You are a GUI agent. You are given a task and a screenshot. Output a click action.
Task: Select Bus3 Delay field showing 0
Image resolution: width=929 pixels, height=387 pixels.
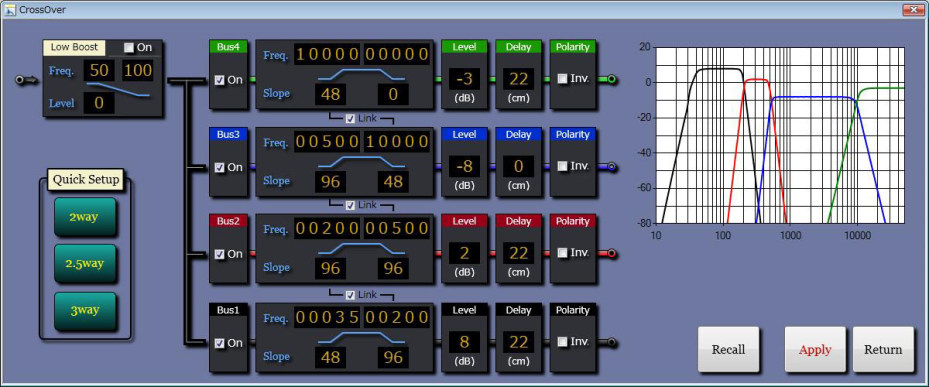519,167
